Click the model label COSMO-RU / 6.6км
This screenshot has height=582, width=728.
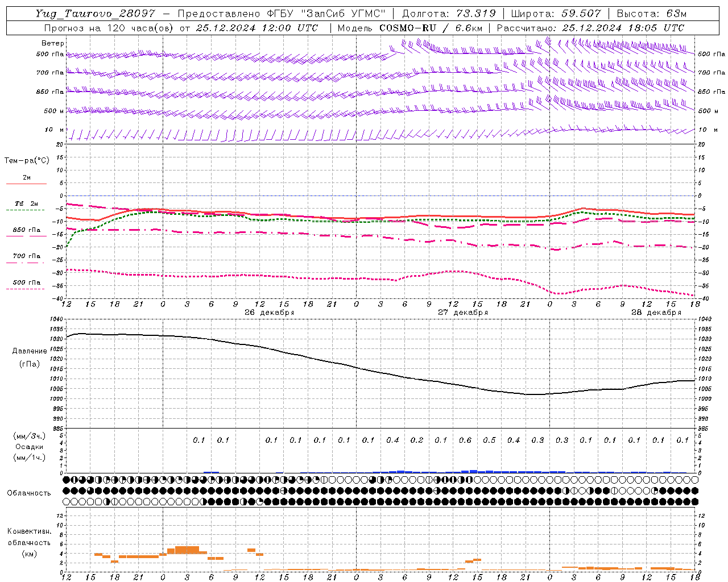click(x=431, y=28)
